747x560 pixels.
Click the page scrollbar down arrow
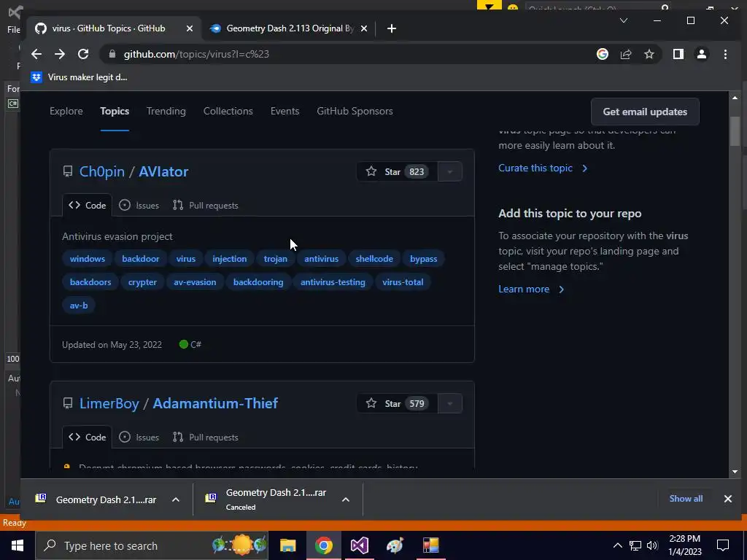point(735,472)
